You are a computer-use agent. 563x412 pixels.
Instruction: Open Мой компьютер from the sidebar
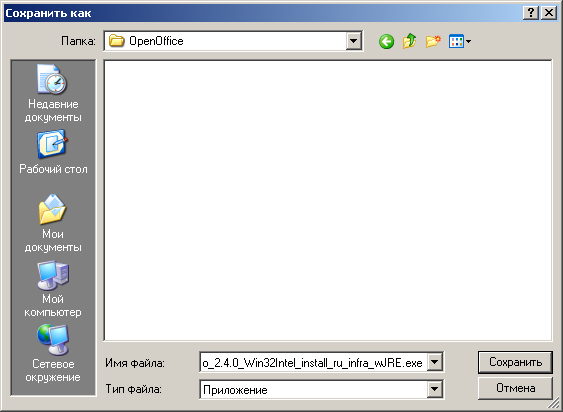(x=53, y=289)
